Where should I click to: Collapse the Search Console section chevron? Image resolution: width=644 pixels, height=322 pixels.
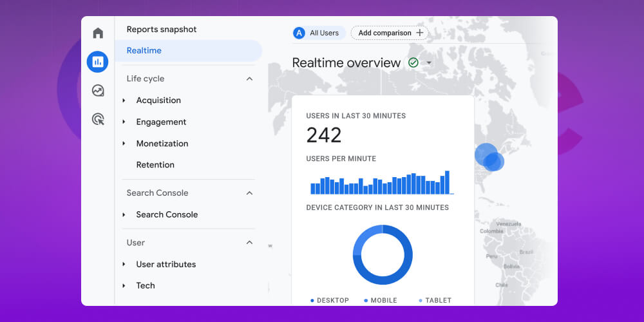[x=249, y=193]
